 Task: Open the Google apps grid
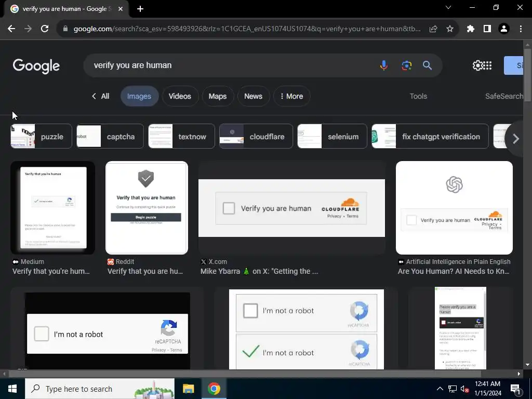tap(487, 65)
